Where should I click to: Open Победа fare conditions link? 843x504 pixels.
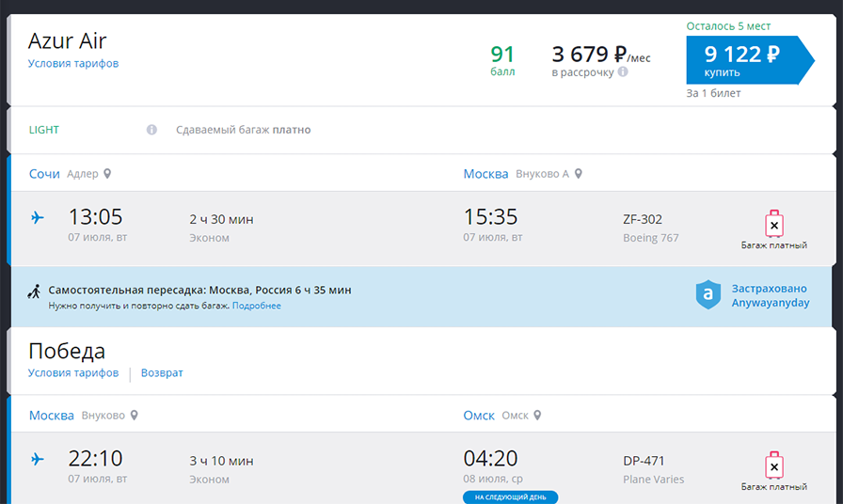[x=73, y=373]
